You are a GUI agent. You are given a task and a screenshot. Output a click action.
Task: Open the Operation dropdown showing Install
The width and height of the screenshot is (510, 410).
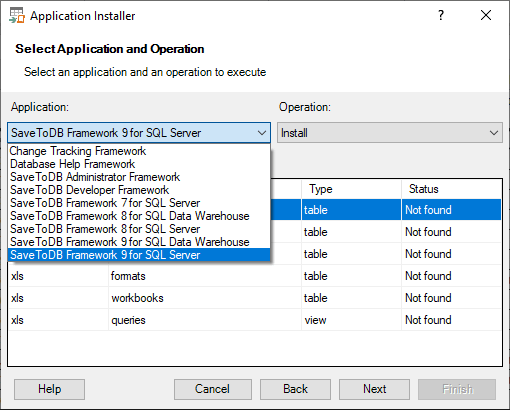click(x=390, y=133)
